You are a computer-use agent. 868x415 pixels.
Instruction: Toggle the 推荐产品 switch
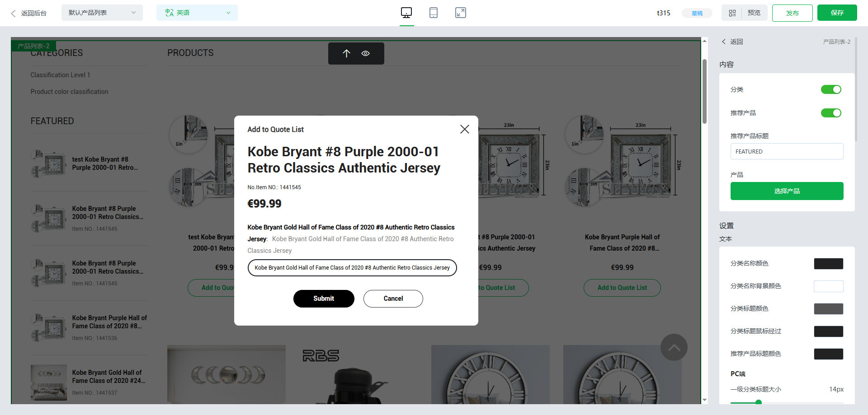[x=831, y=113]
